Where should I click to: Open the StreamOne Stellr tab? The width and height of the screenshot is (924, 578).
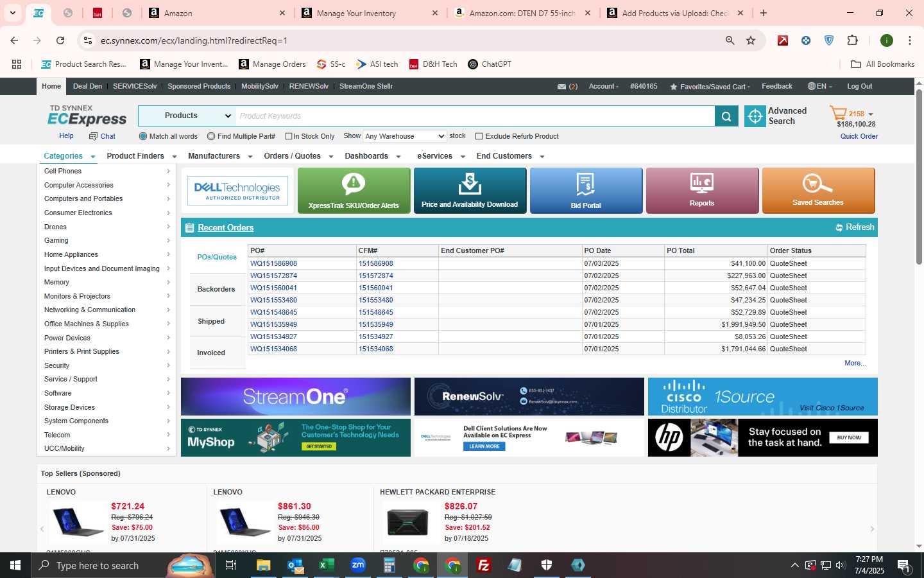pyautogui.click(x=366, y=86)
